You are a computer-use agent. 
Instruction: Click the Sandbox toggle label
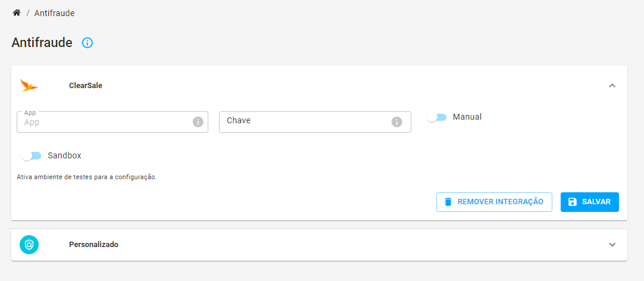pos(64,156)
